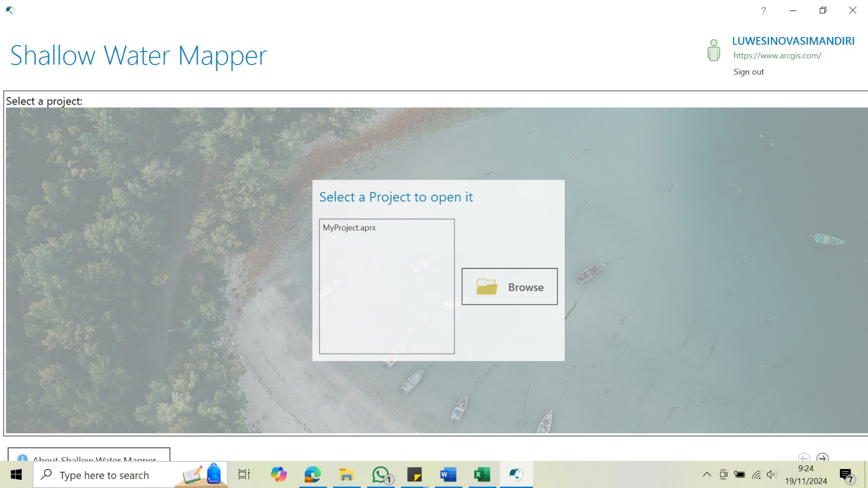
Task: Click the LUWESINOVASIMANDIRI username
Action: click(x=793, y=41)
